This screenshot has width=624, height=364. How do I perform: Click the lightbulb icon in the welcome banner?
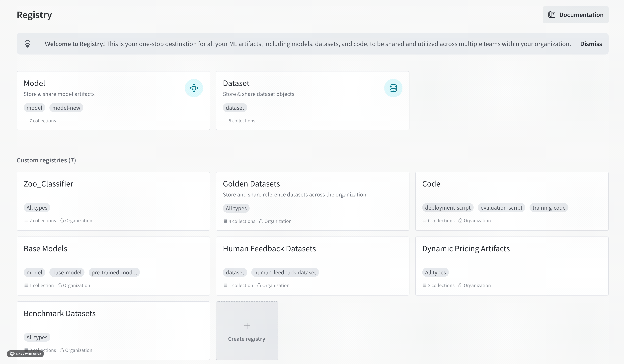[27, 44]
